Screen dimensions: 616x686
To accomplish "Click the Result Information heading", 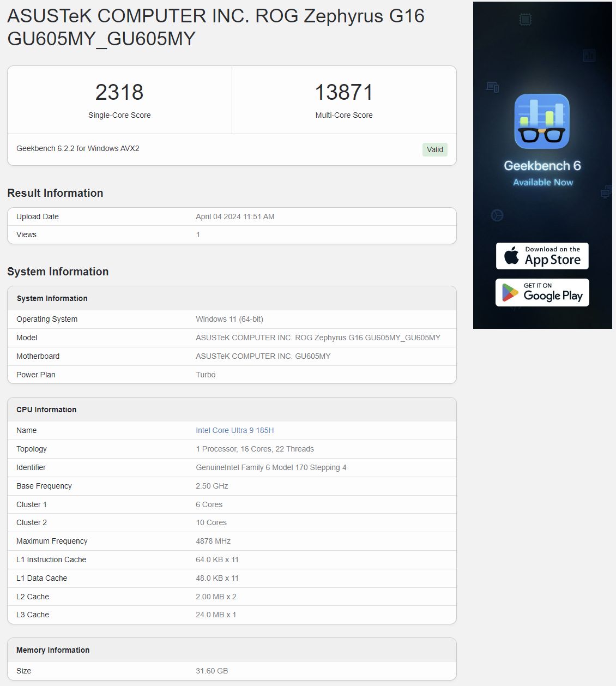I will (55, 193).
